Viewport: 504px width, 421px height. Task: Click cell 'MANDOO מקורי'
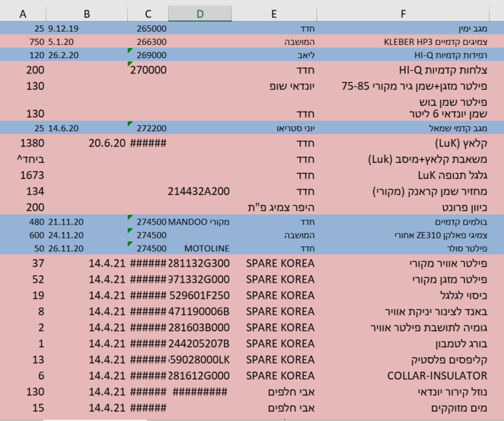pyautogui.click(x=198, y=222)
